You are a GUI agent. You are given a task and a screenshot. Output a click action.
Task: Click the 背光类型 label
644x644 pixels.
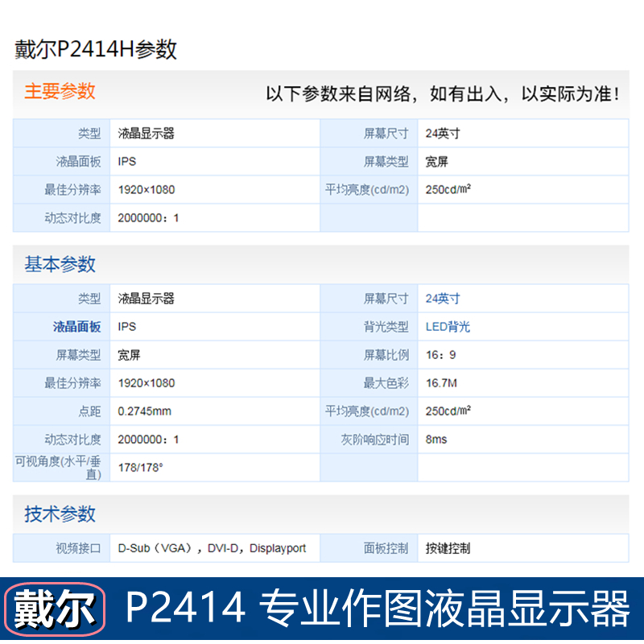click(386, 327)
